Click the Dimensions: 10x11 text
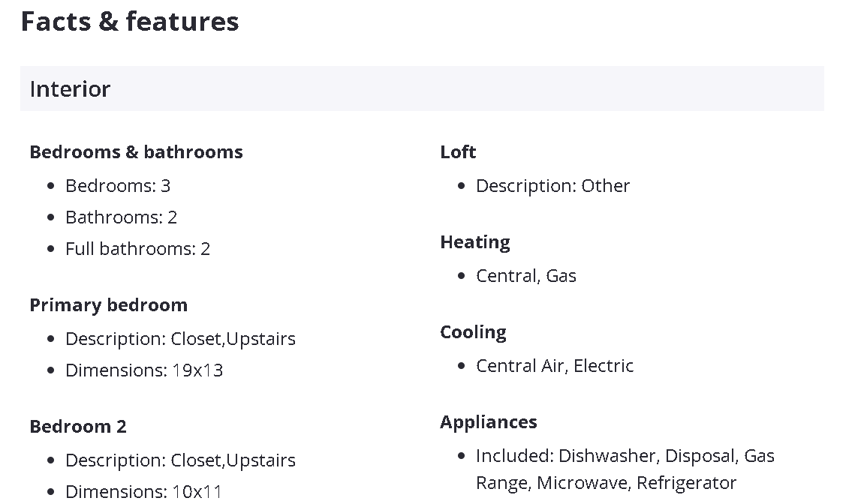The height and width of the screenshot is (504, 861). 144,492
